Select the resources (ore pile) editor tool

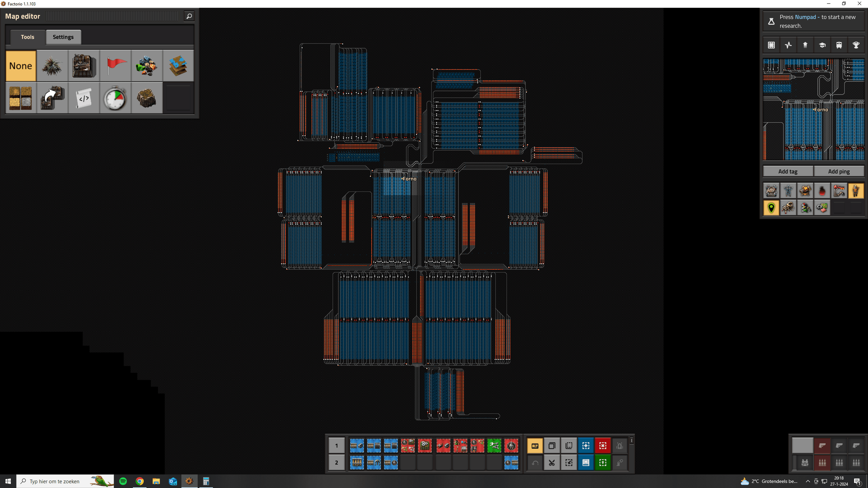click(x=147, y=66)
